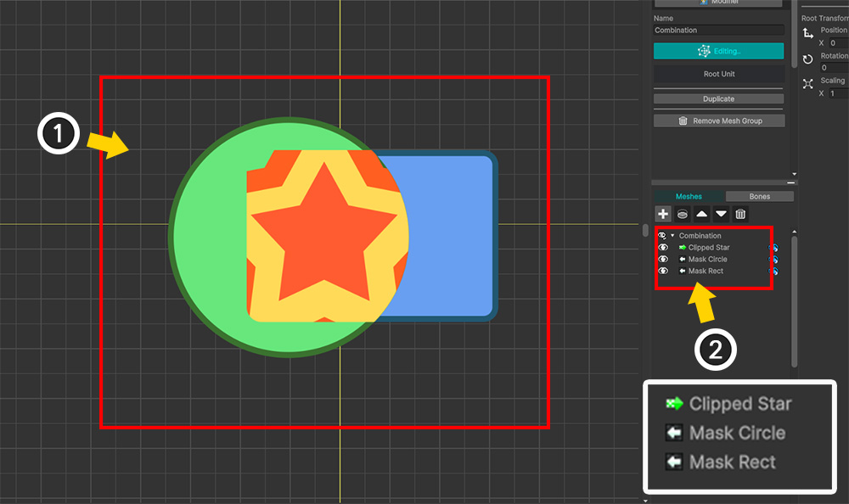Click the mask arrow icon of Mask Rect

(x=683, y=272)
